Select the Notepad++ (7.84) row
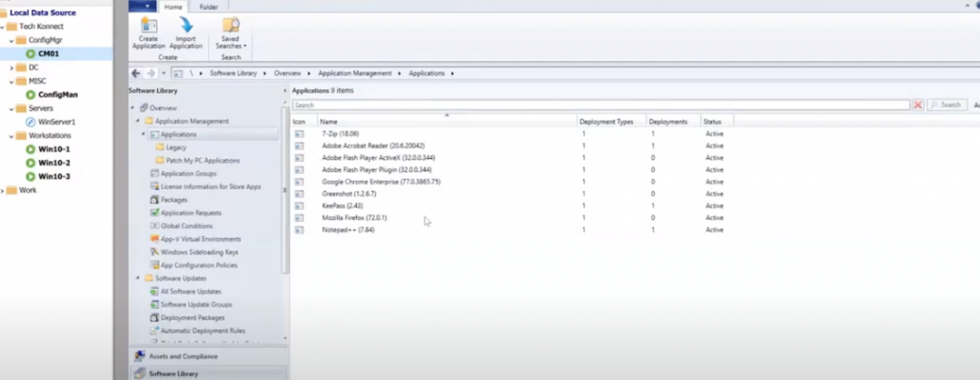Screen dimensions: 980x380 513,230
